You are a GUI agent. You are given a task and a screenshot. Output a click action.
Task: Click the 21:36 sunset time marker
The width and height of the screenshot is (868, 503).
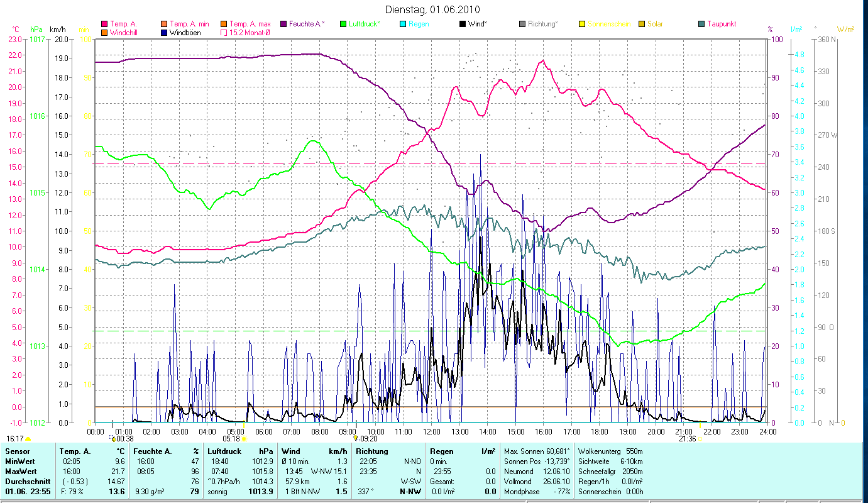(688, 439)
